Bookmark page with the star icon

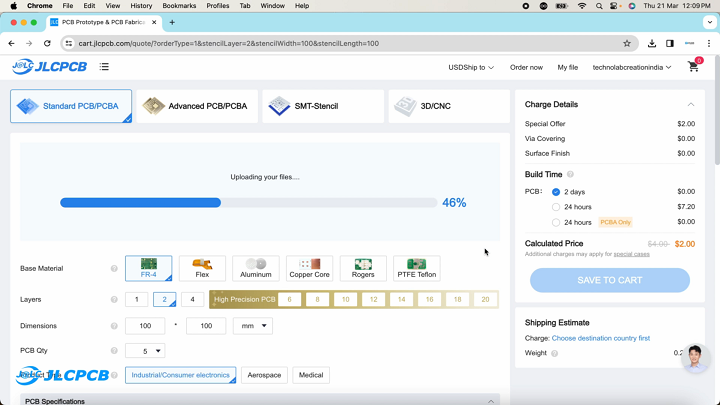[627, 43]
